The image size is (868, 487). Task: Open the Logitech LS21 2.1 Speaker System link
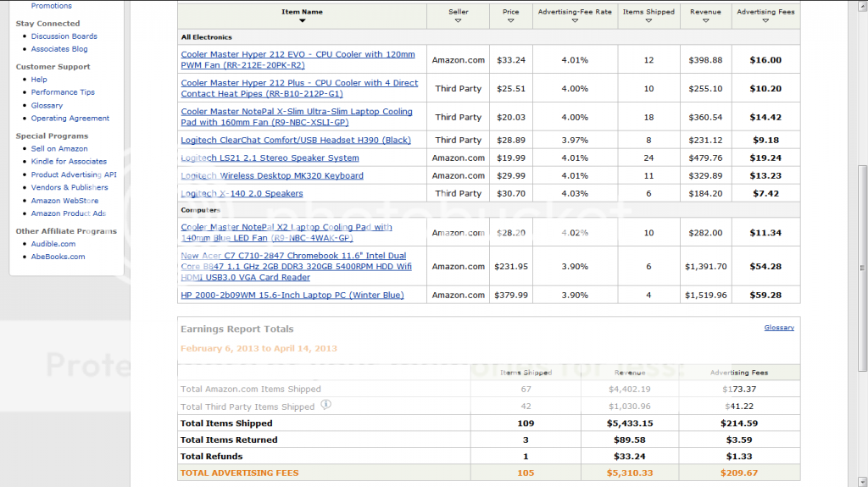coord(270,158)
